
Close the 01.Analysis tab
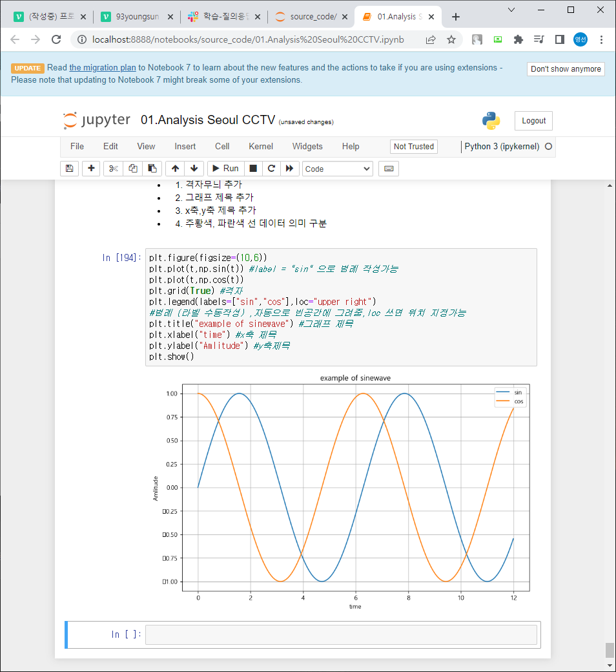pos(431,17)
